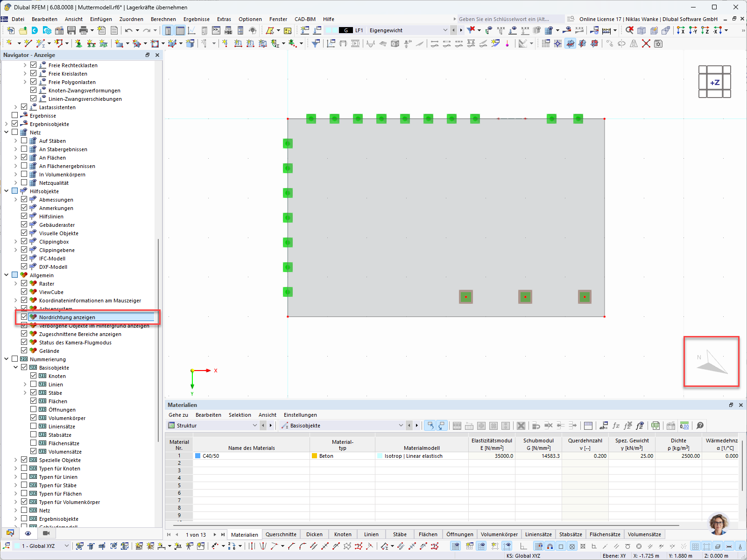Click the open folder toolbar icon
Screen dimensions: 747x560
point(23,30)
